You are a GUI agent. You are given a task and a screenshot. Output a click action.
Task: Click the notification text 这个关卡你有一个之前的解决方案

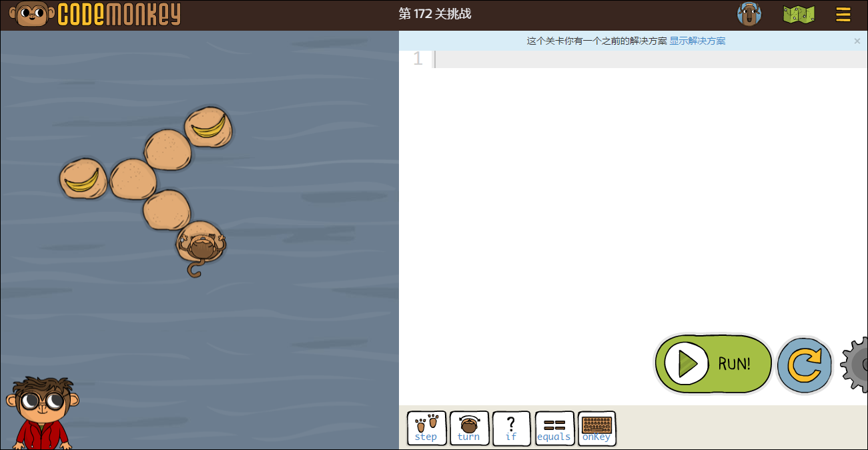(x=597, y=41)
